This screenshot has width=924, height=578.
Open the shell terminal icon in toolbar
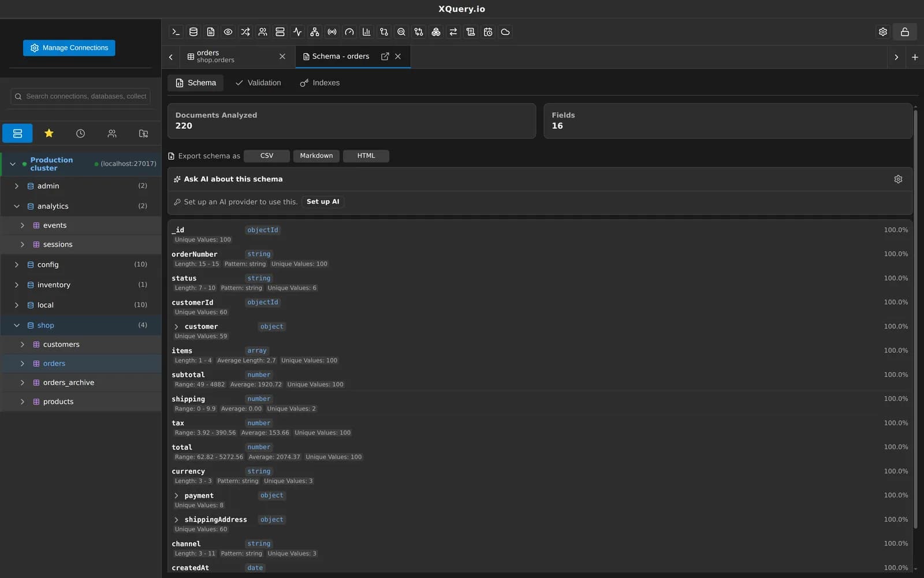tap(176, 32)
